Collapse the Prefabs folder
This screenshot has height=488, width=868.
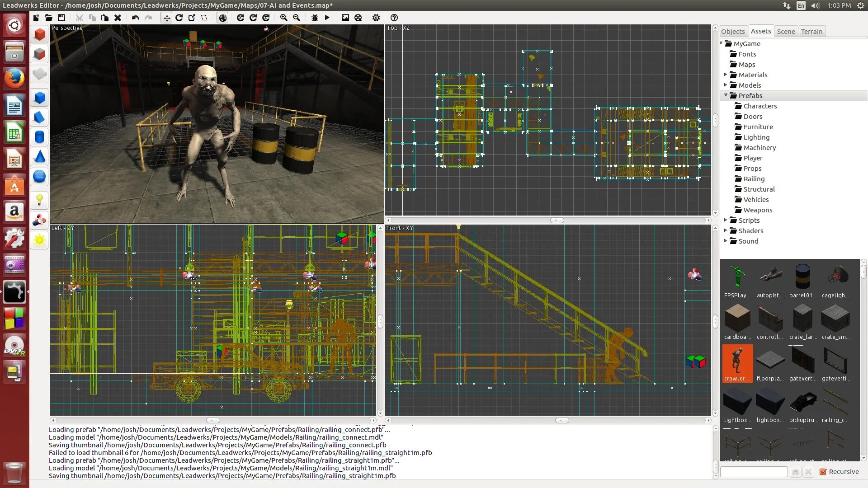click(x=726, y=95)
